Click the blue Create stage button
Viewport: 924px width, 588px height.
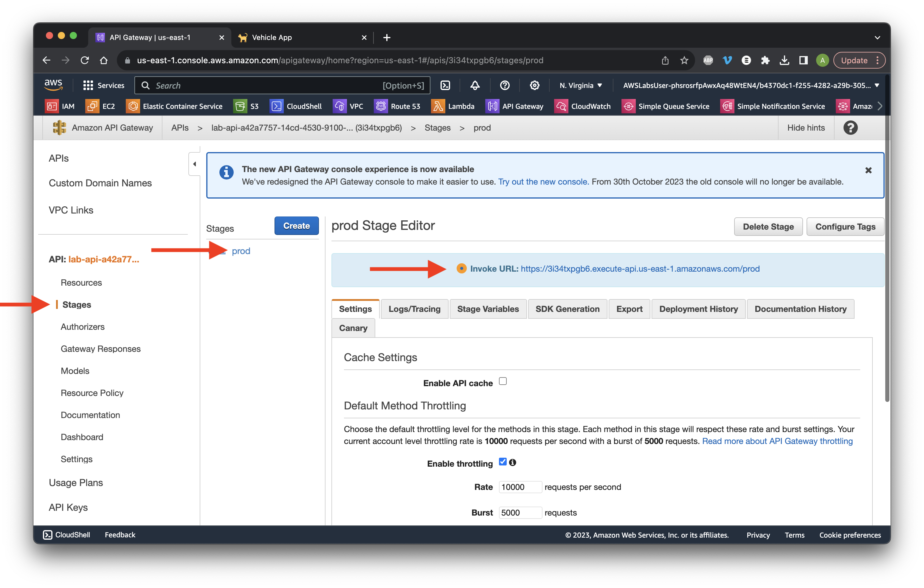point(296,226)
